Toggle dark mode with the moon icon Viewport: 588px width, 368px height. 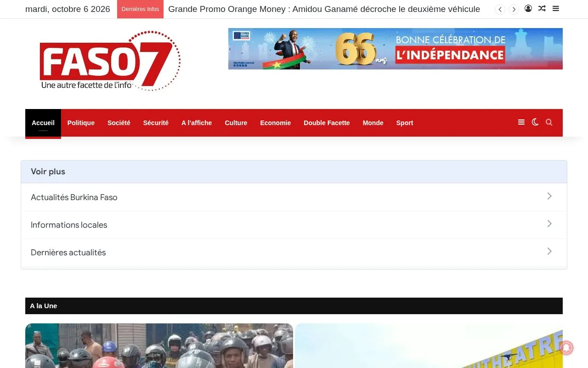[x=535, y=122]
